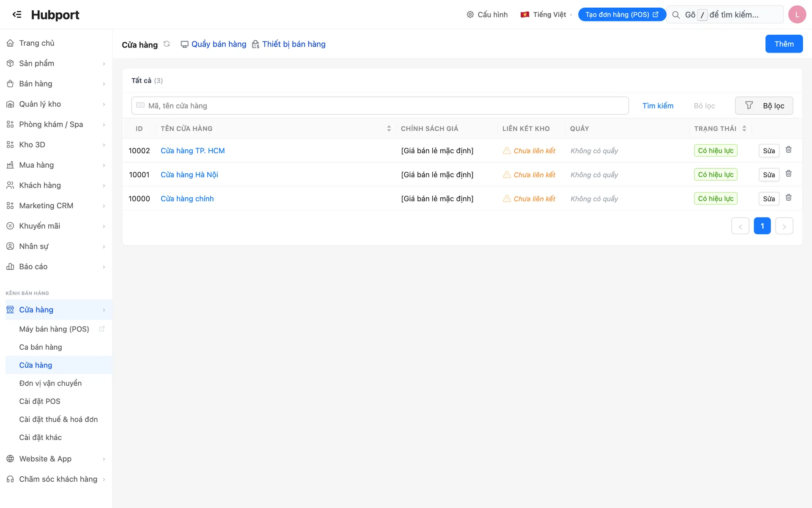Delete store Cửa hàng Hà Nội trash icon
The height and width of the screenshot is (508, 812).
point(788,174)
